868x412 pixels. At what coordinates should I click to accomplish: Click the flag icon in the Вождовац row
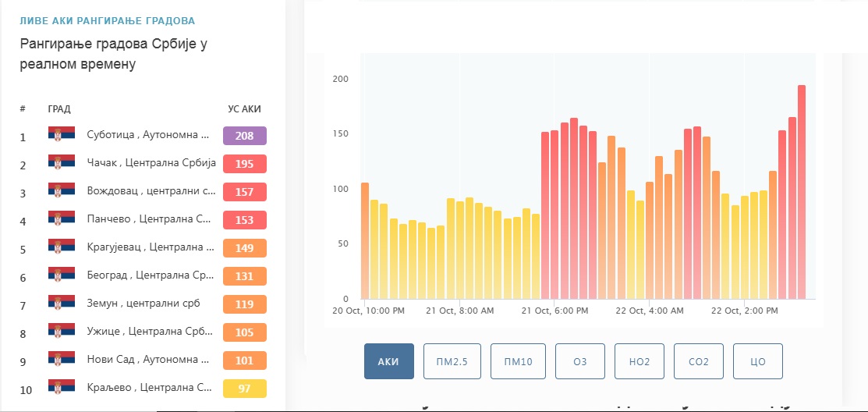[62, 190]
